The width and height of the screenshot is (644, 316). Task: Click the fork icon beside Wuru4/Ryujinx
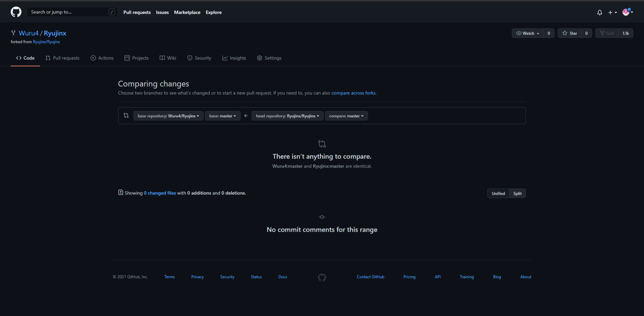click(x=13, y=33)
